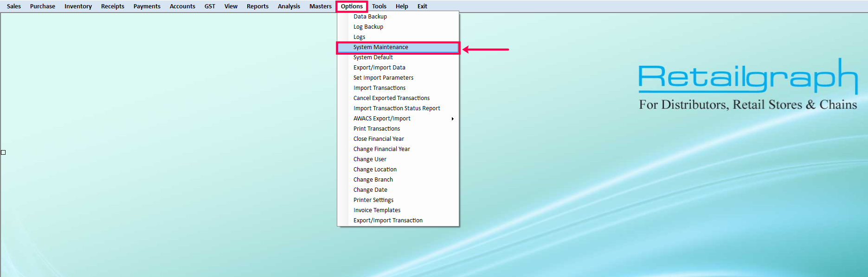This screenshot has height=277, width=868.
Task: Open the Sales menu
Action: click(14, 6)
